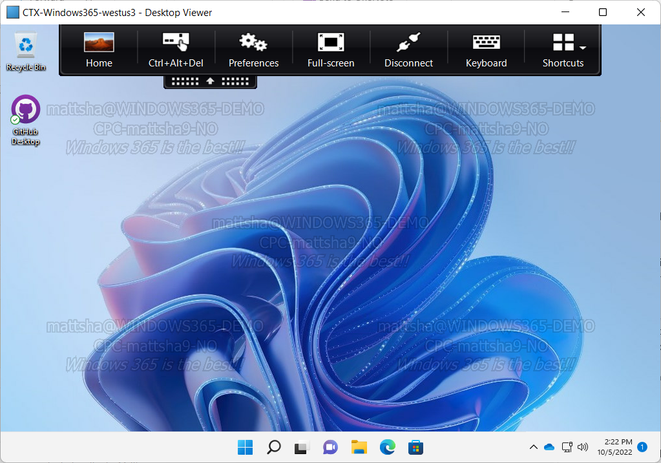
Task: Launch Teams Chat from the taskbar
Action: pos(331,447)
